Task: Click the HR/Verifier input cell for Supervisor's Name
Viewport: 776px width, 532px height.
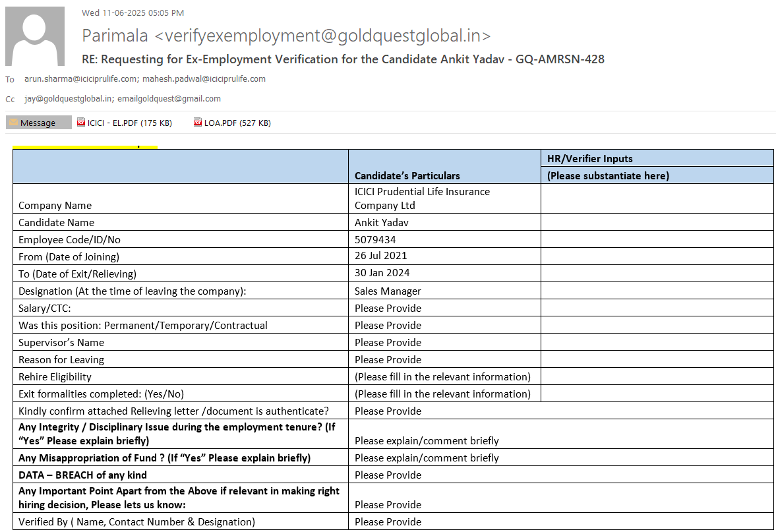Action: tap(657, 342)
